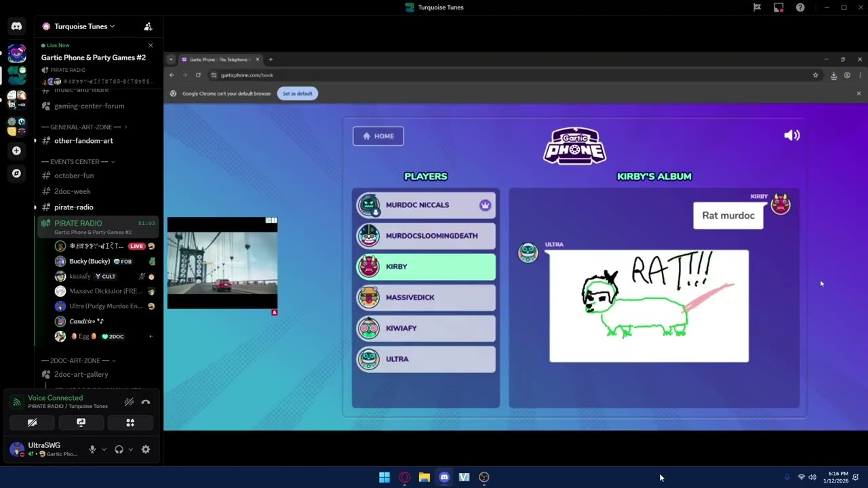Open UltraSWG user profile panel
Screen dimensions: 868x488
tap(45, 449)
